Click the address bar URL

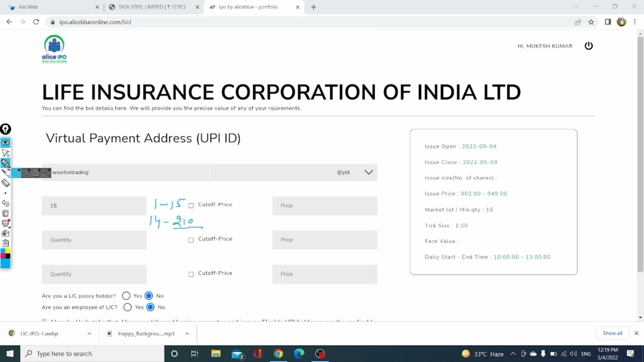pos(95,22)
